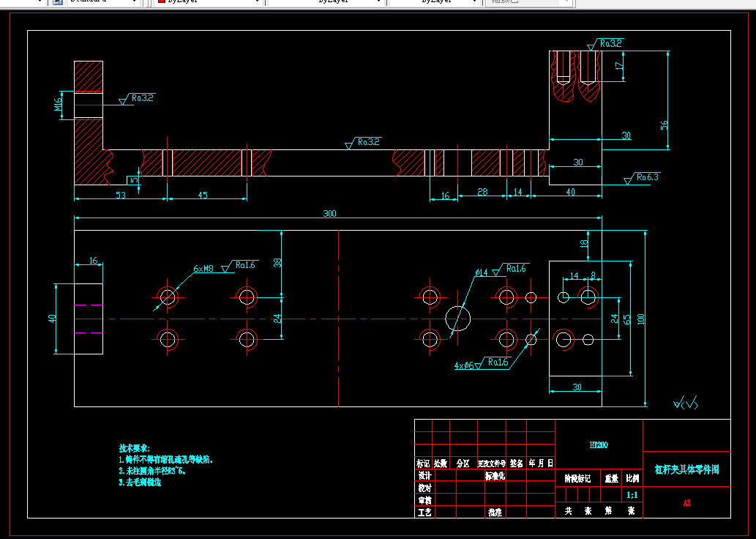Screen dimensions: 756x539
Task: Select the 56 height dimension text
Action: pyautogui.click(x=665, y=125)
